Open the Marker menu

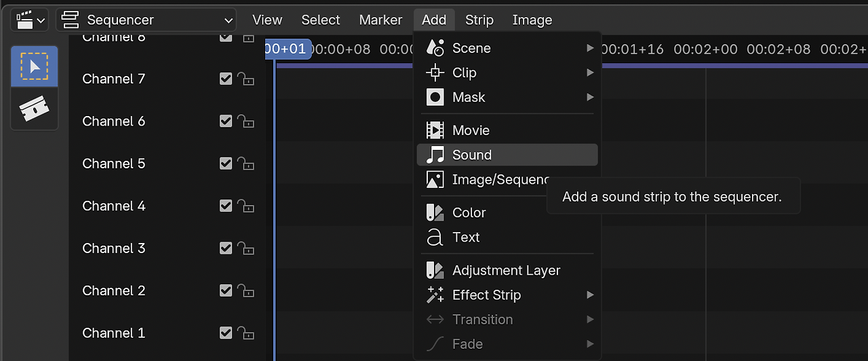pos(380,20)
